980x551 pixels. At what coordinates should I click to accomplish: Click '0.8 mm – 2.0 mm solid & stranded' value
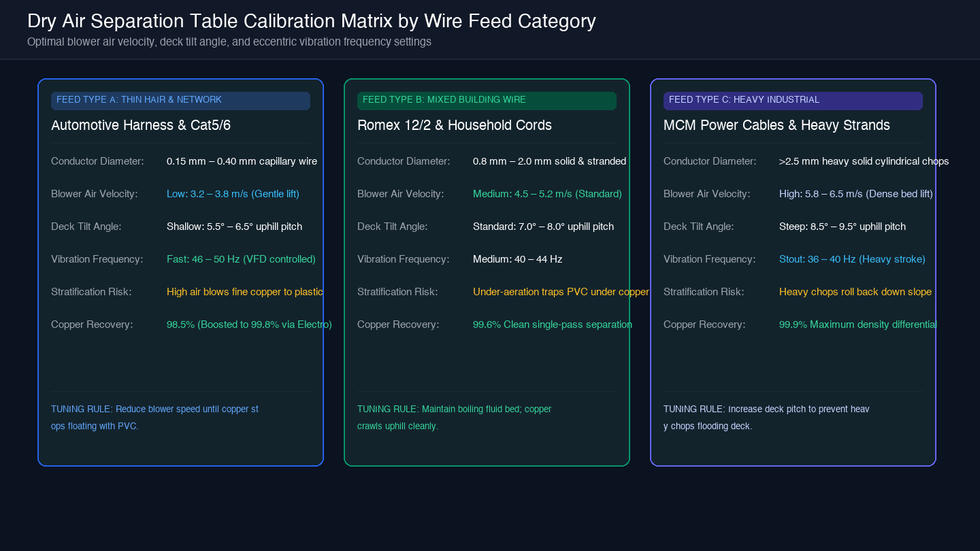549,161
